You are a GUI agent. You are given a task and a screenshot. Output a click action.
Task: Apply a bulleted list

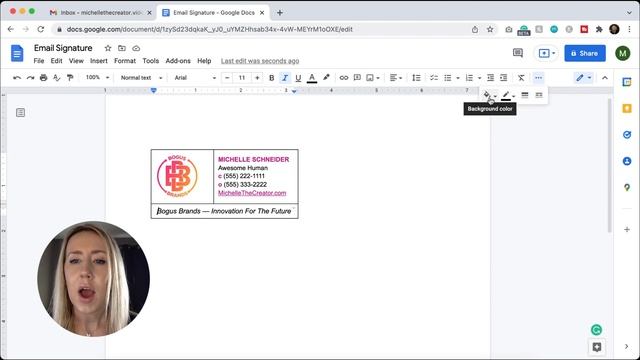coord(448,78)
